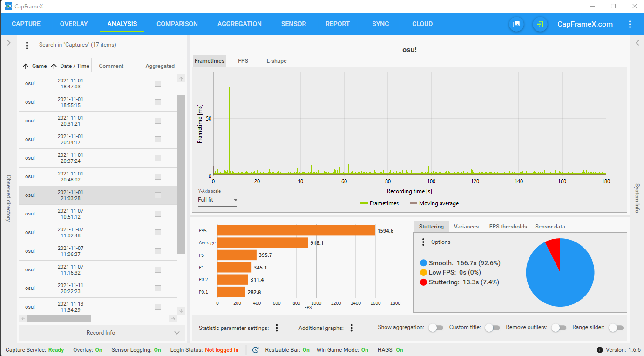644x356 pixels.
Task: Toggle the Show aggregation switch
Action: [436, 328]
